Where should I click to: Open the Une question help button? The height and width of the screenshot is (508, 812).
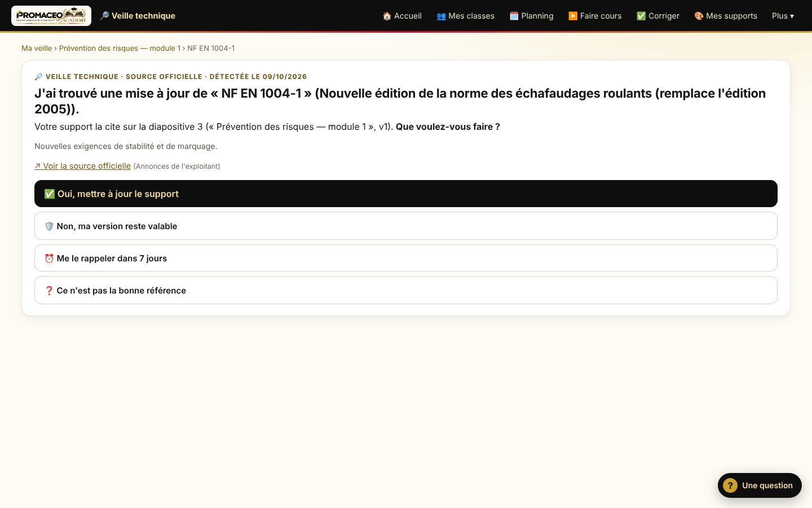point(760,485)
